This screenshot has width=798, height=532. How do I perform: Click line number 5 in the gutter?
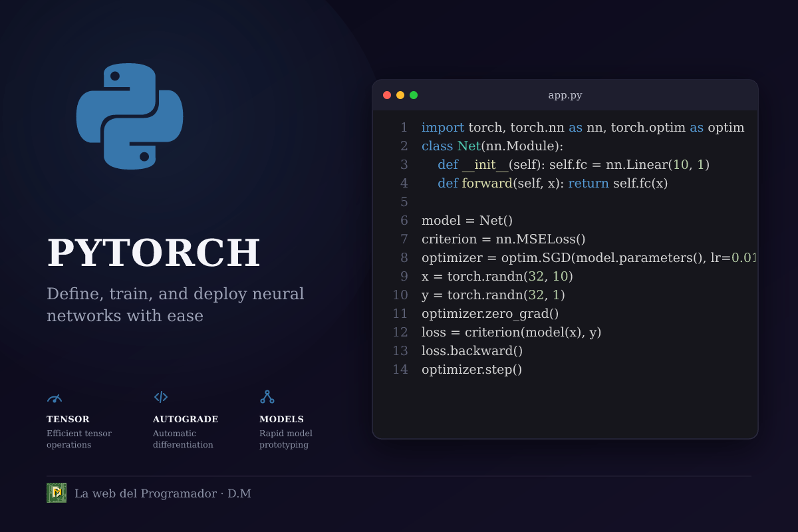(x=404, y=201)
